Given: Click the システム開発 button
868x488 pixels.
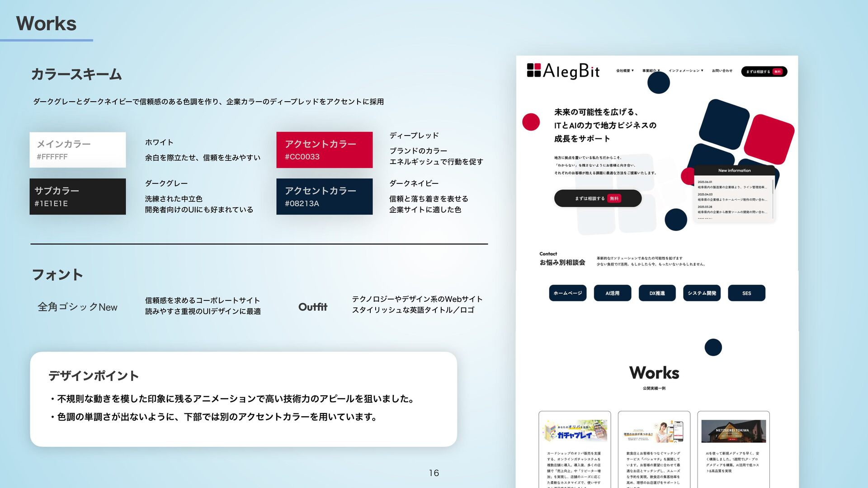Looking at the screenshot, I should click(702, 293).
